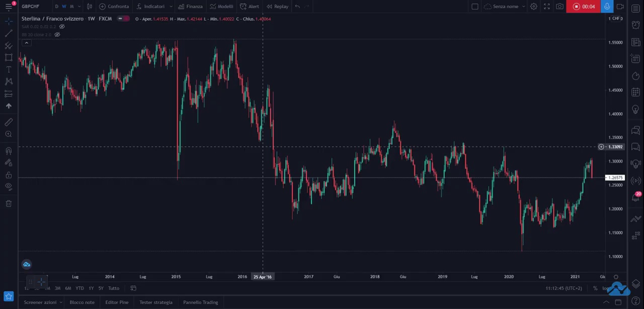Viewport: 644px width, 309px height.
Task: Open the Finanza fundamentals button
Action: (x=190, y=7)
